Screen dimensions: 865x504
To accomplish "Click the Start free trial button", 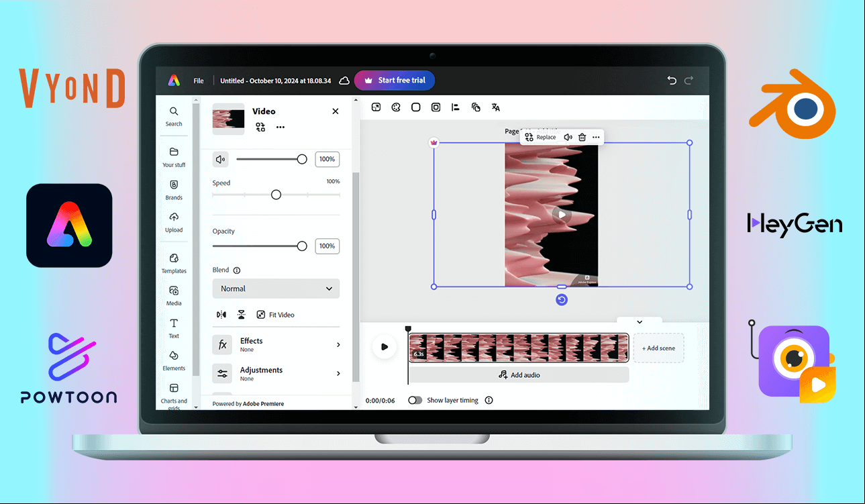I will pyautogui.click(x=395, y=81).
